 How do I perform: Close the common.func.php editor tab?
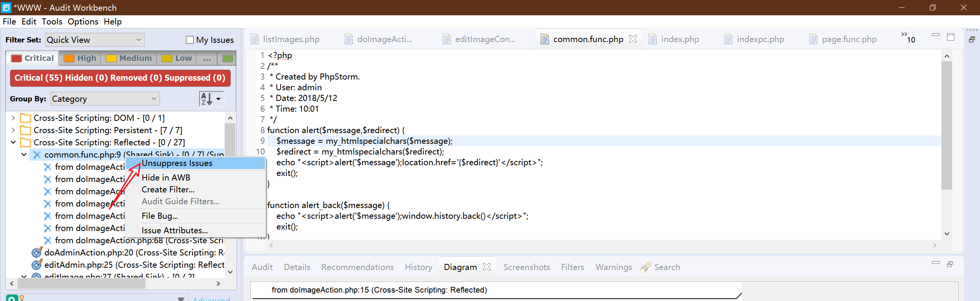tap(633, 39)
